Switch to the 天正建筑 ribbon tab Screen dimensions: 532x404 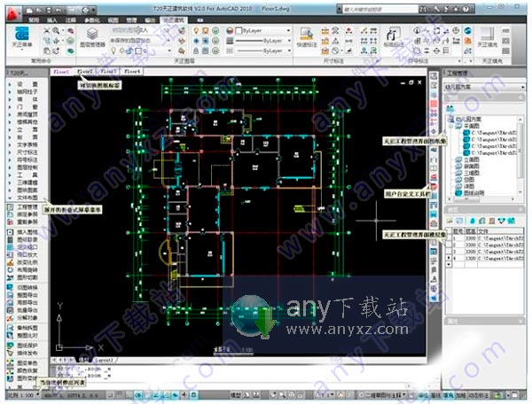point(174,20)
